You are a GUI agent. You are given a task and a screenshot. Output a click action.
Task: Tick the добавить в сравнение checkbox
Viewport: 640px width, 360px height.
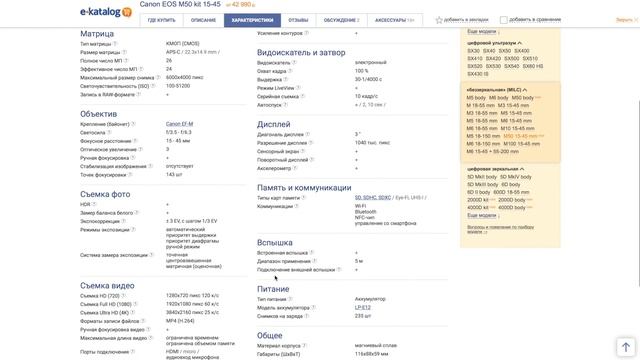(x=504, y=20)
